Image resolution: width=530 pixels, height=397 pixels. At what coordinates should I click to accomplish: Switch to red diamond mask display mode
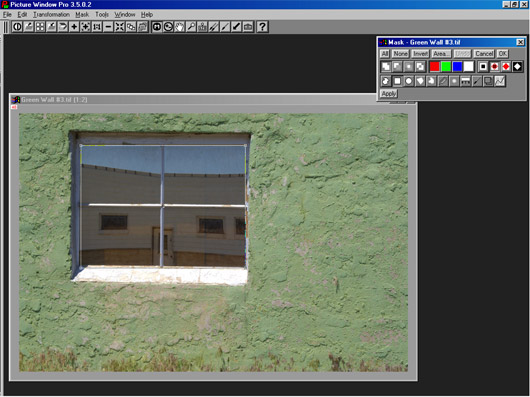tap(506, 67)
